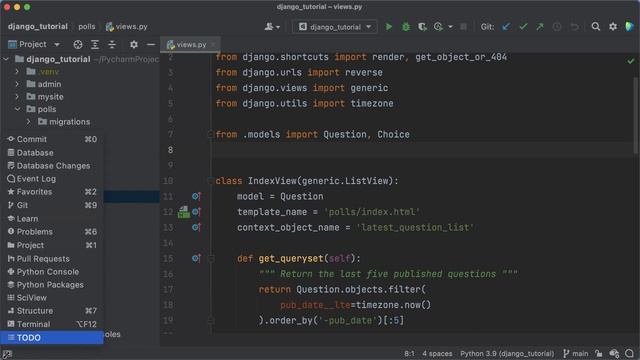This screenshot has height=360, width=640.
Task: Open IDE settings gear in toolbar
Action: pyautogui.click(x=613, y=27)
